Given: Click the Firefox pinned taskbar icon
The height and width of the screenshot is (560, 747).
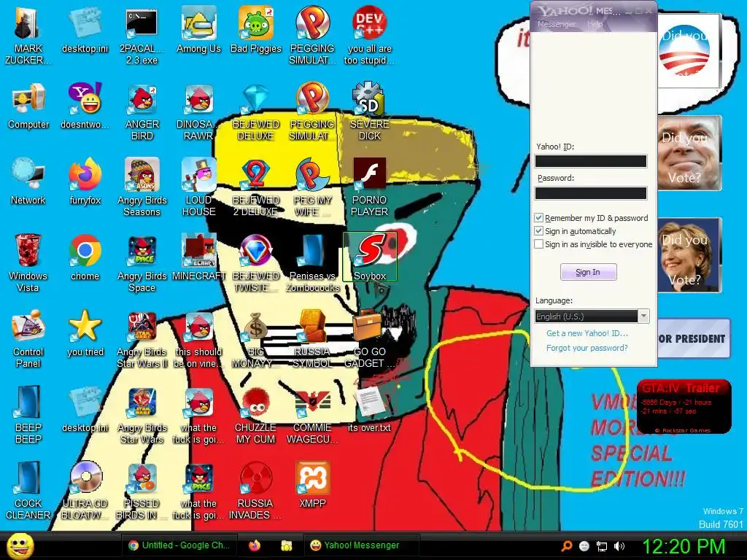Looking at the screenshot, I should (x=255, y=545).
